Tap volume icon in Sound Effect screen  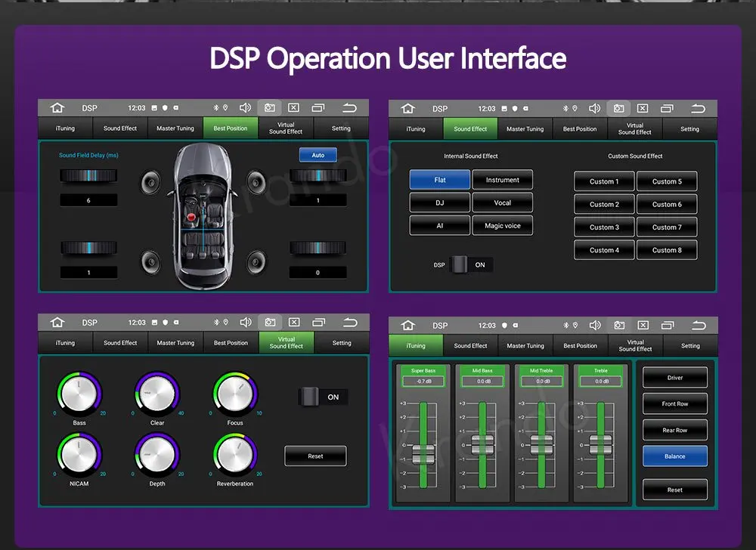click(x=594, y=108)
